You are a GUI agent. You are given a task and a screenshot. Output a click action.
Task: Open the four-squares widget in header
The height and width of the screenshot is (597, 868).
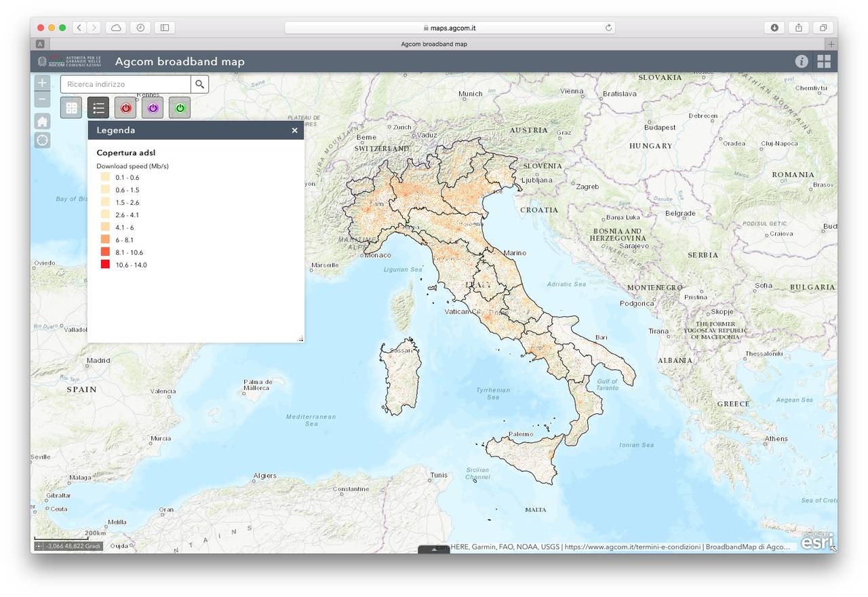[x=823, y=62]
